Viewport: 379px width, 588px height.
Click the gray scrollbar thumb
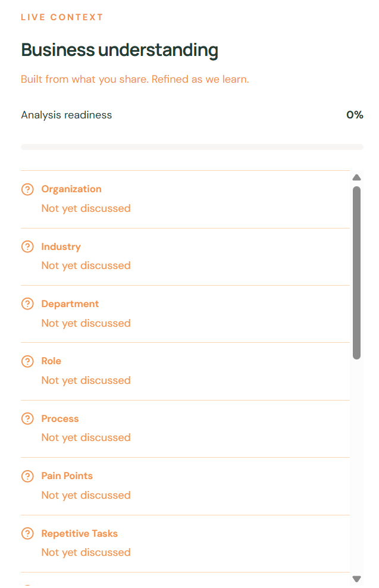(356, 273)
